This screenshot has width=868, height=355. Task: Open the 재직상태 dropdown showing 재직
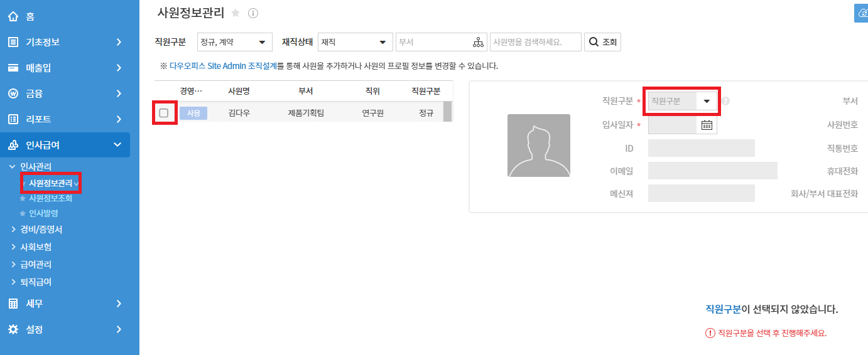355,43
